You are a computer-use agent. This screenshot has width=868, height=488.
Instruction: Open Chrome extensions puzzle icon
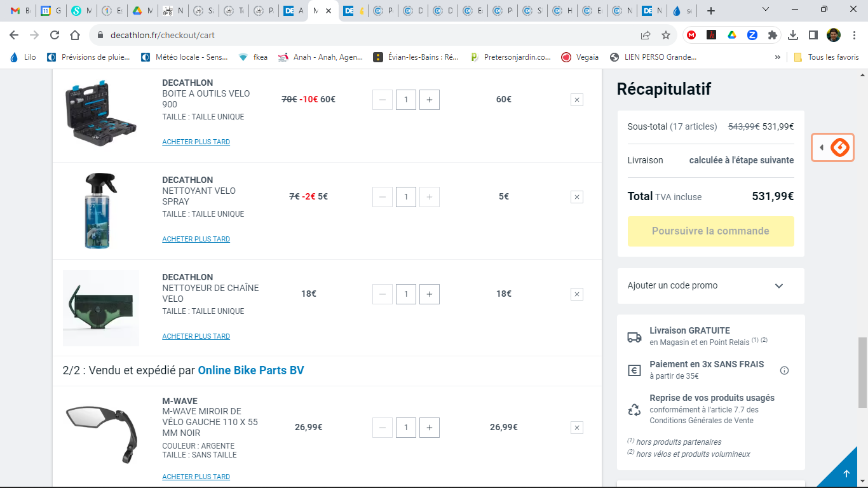(x=772, y=35)
